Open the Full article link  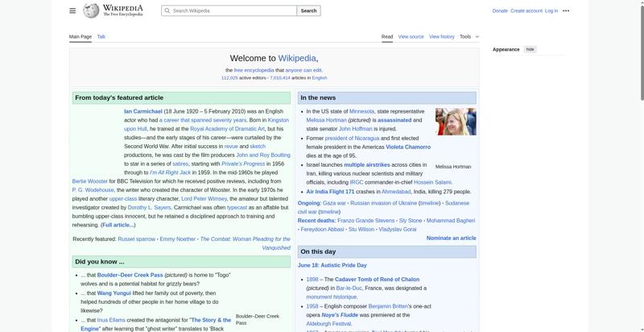pyautogui.click(x=118, y=225)
